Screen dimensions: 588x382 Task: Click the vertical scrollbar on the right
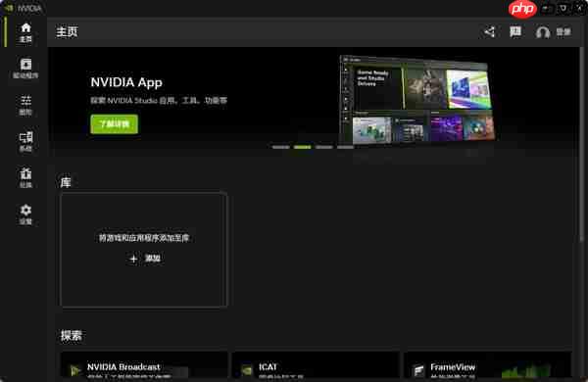(x=581, y=144)
